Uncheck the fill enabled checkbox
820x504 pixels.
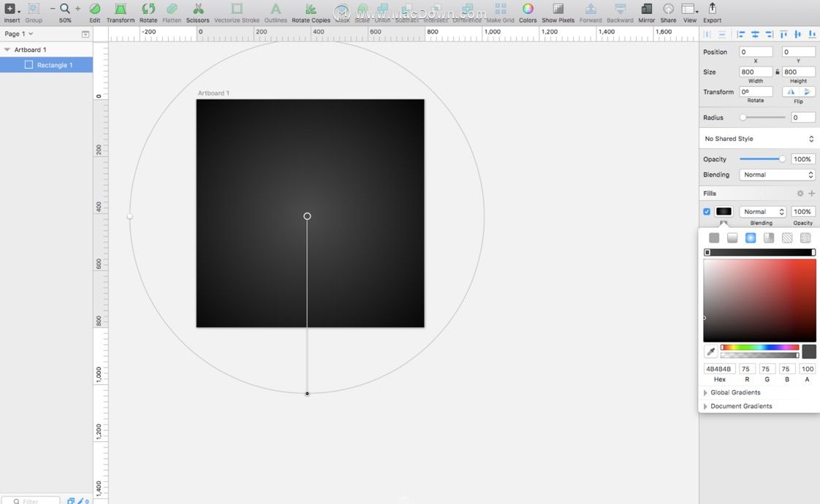click(x=707, y=212)
